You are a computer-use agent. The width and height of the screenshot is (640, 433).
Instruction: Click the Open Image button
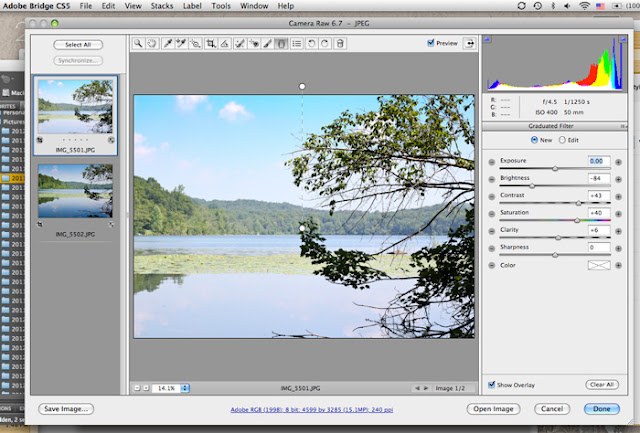pos(493,409)
